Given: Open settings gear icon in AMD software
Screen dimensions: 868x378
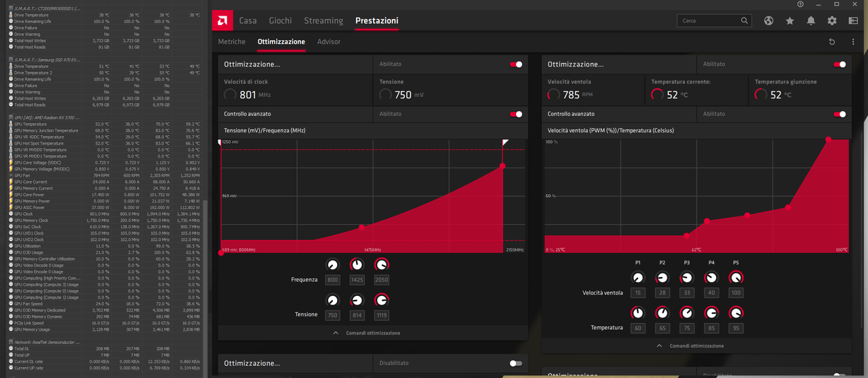Looking at the screenshot, I should 832,21.
